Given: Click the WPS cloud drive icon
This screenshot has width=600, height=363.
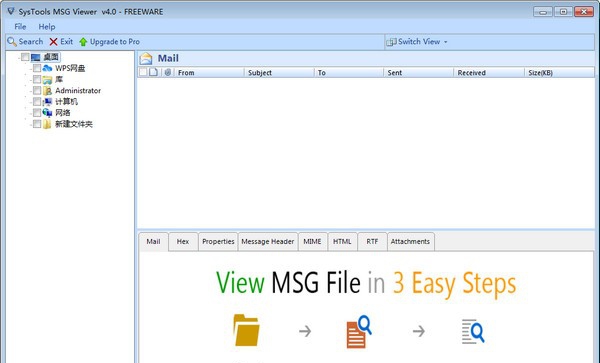Looking at the screenshot, I should [x=47, y=68].
